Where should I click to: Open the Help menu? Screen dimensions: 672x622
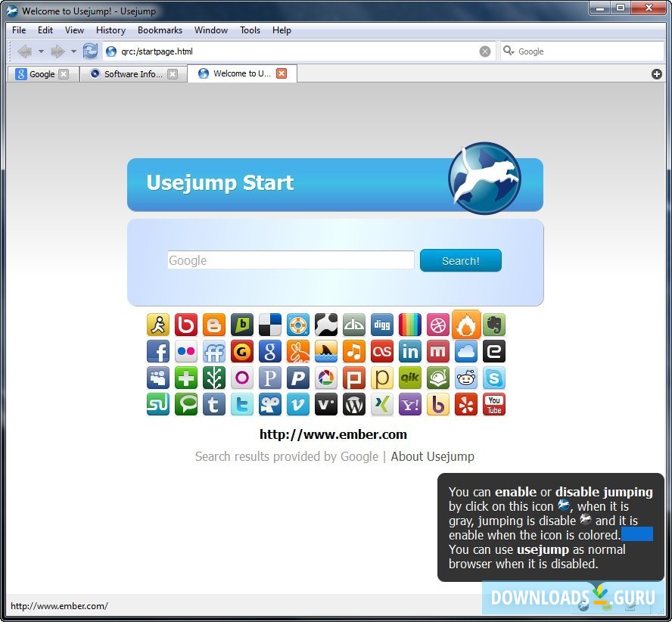point(282,30)
